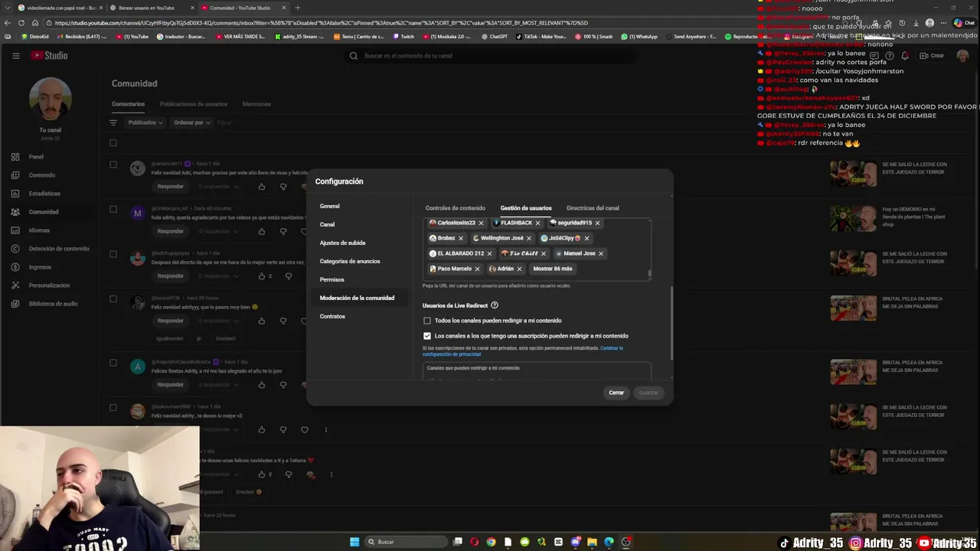Remove Adrián from hidden users list

[519, 269]
